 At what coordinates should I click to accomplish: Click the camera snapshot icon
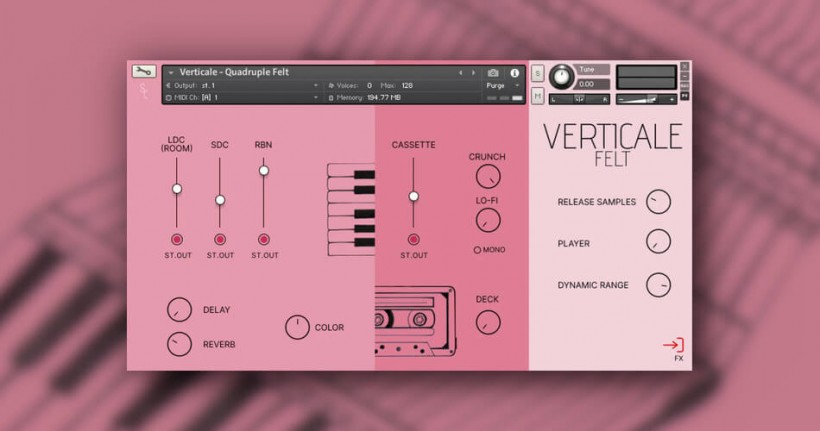[x=493, y=73]
